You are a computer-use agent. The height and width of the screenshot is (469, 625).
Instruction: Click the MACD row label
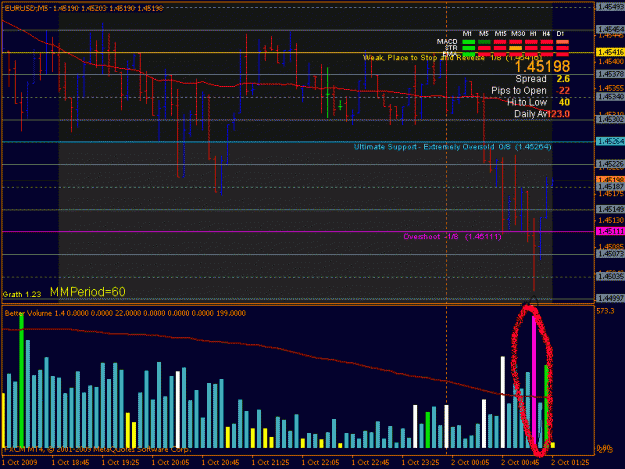coord(447,41)
